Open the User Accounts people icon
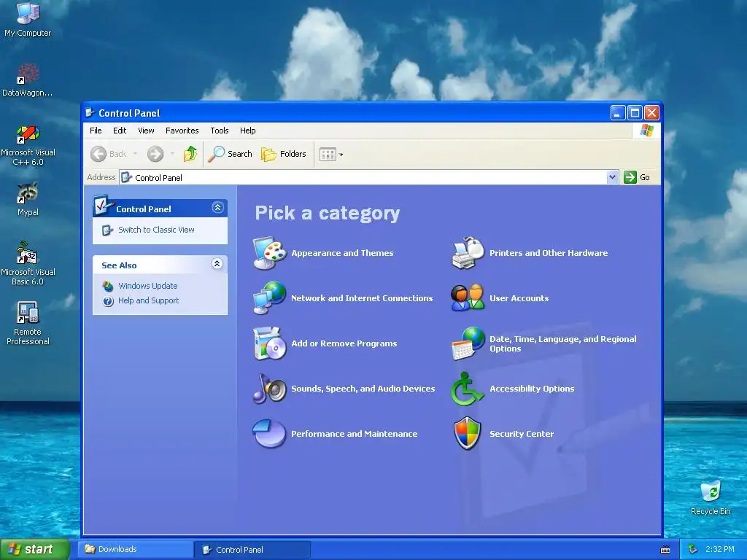Viewport: 747px width, 560px height. 468,298
